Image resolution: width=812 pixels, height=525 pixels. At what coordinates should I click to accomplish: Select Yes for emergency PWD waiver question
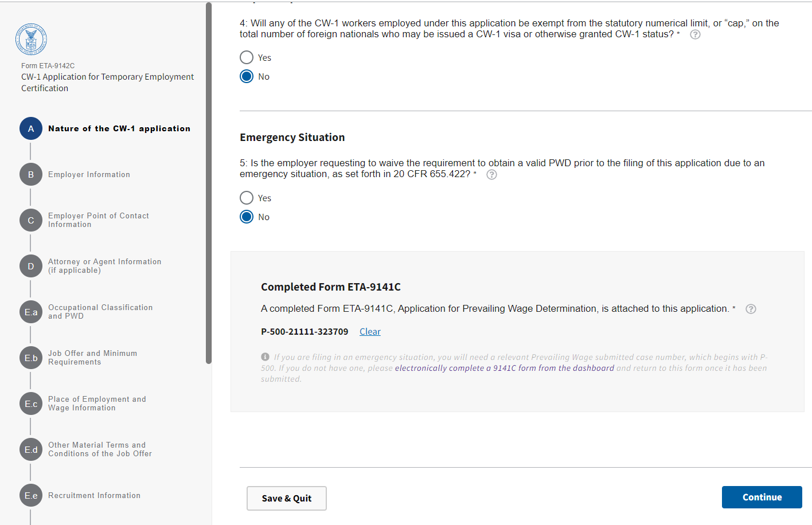[247, 198]
